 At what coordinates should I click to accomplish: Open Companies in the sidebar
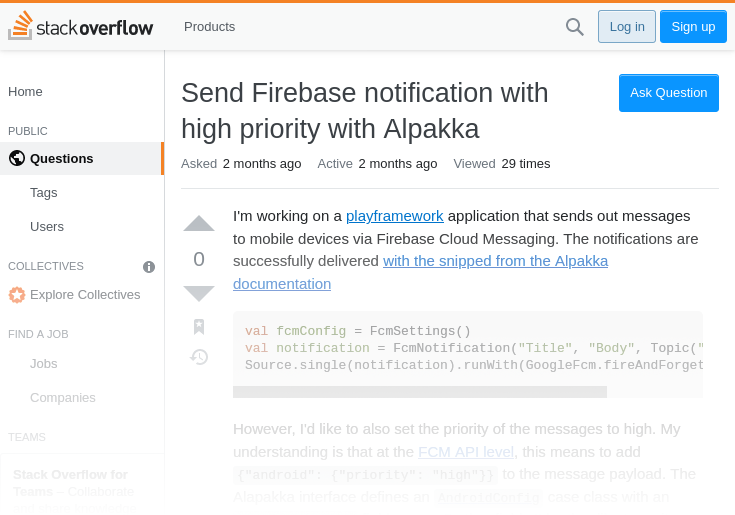click(x=63, y=397)
